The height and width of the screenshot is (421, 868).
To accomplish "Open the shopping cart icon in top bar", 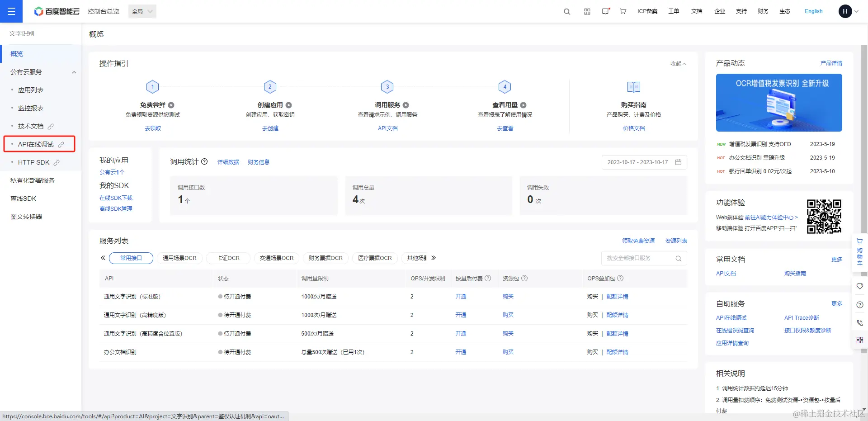I will click(623, 11).
